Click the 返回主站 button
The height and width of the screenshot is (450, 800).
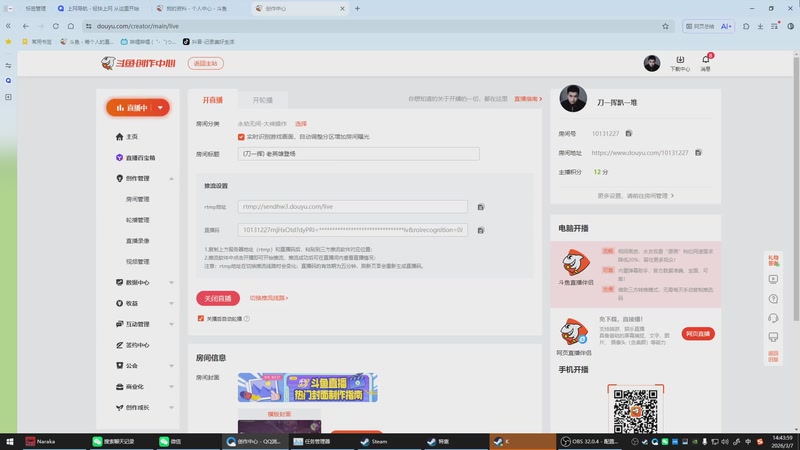point(206,63)
